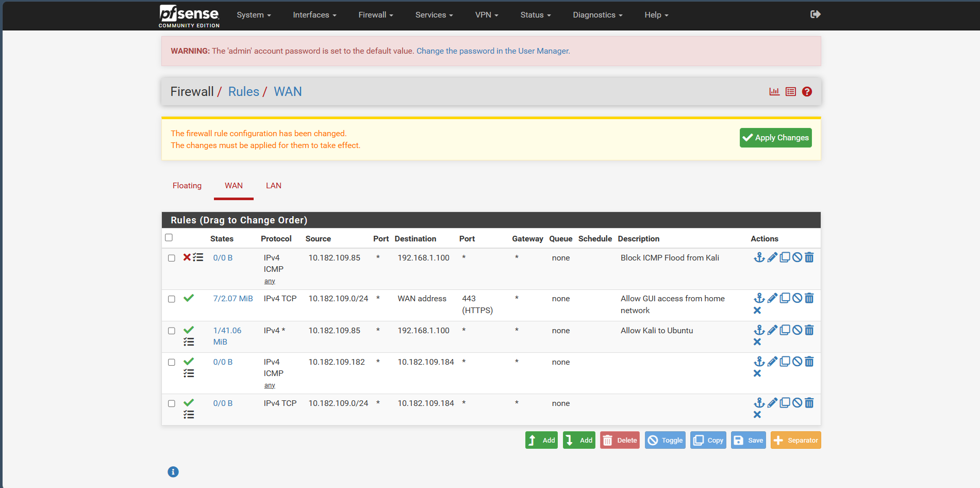
Task: Expand the Firewall dropdown menu
Action: pyautogui.click(x=376, y=15)
